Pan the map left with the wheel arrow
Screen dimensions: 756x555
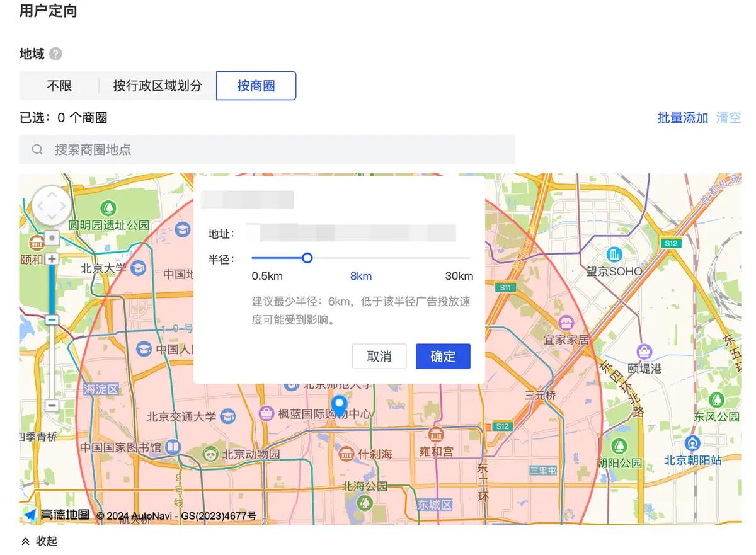pyautogui.click(x=39, y=206)
